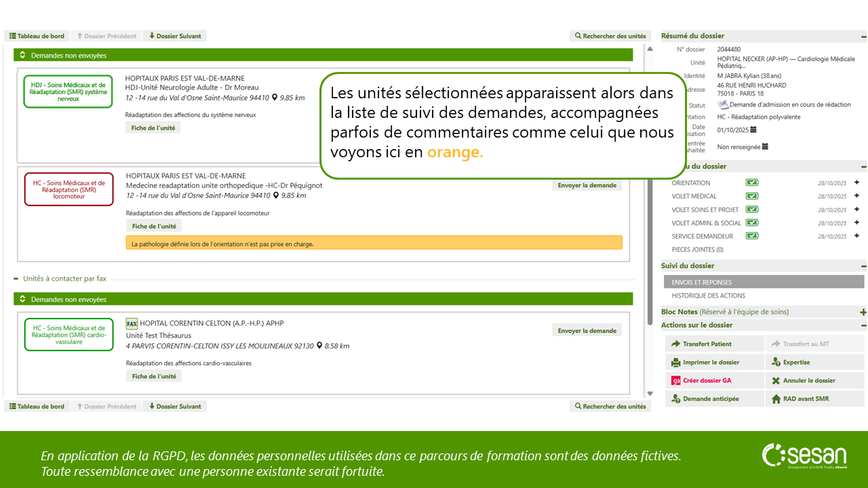The height and width of the screenshot is (488, 868).
Task: Open calendar next to date 01/10/2025
Action: pos(753,129)
